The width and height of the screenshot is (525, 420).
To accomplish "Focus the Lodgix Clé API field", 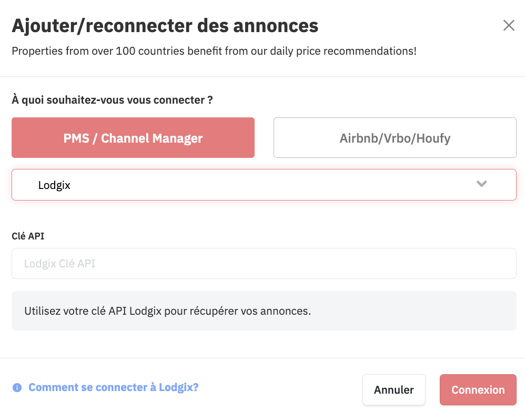I will (x=264, y=263).
